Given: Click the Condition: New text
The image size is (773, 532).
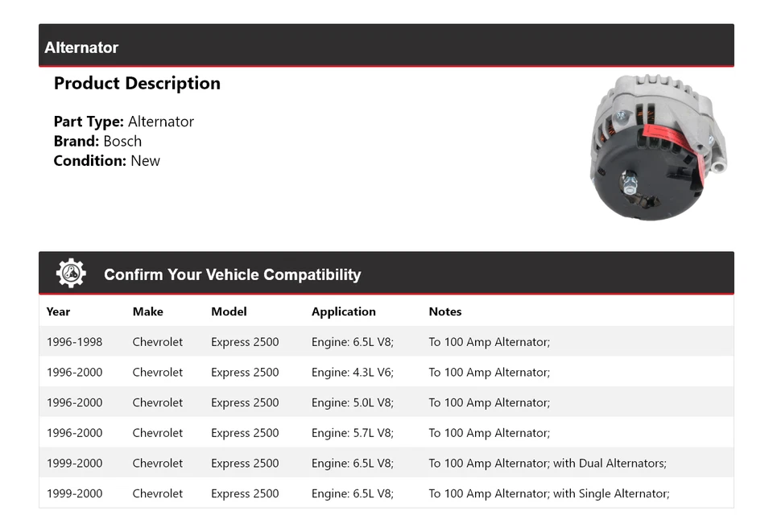Looking at the screenshot, I should [x=107, y=161].
